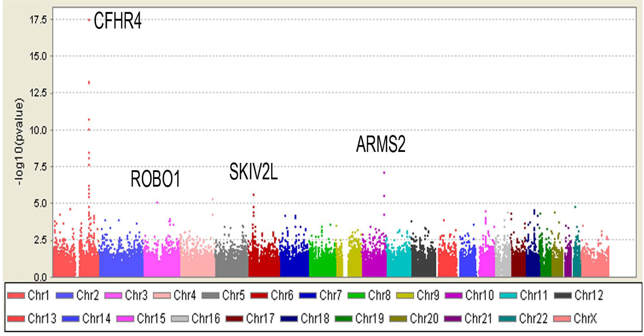Click the Chr22 teal legend swatch
This screenshot has width=644, height=336.
(x=507, y=319)
